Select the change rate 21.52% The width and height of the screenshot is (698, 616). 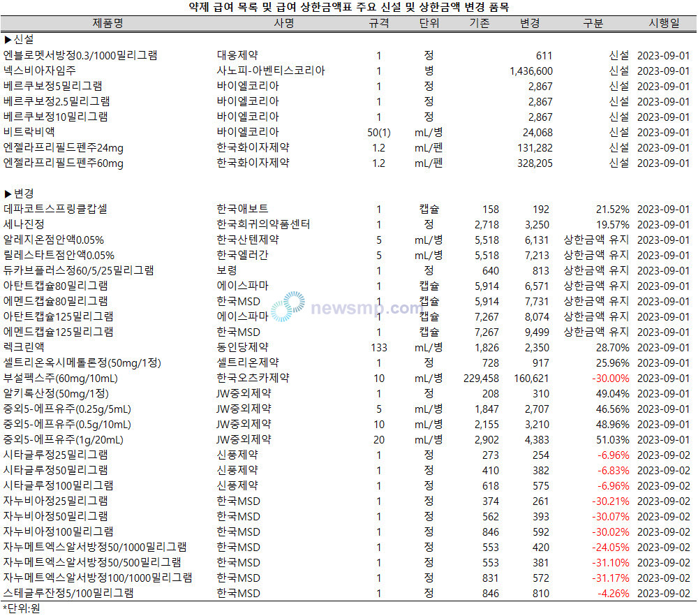click(x=613, y=210)
